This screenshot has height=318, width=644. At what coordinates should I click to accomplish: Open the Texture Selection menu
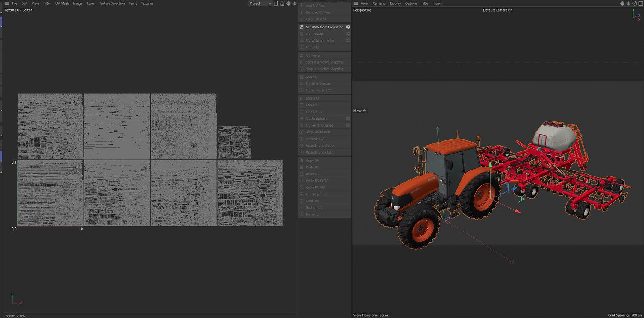click(112, 3)
